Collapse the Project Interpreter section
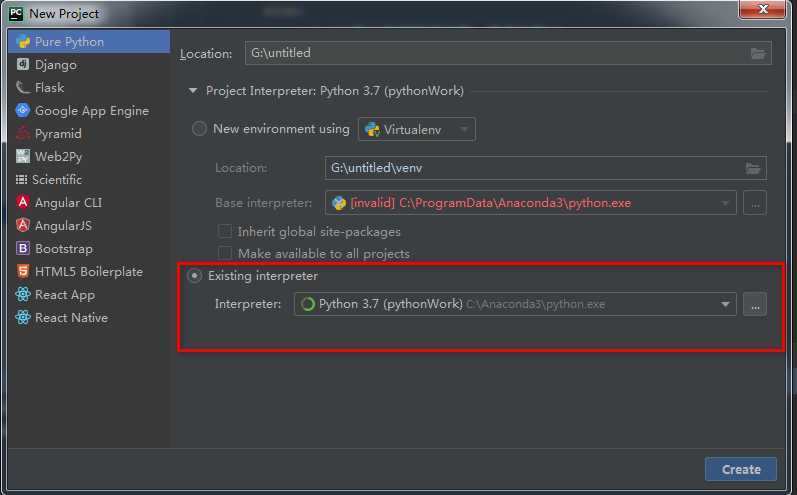This screenshot has height=495, width=797. 193,91
